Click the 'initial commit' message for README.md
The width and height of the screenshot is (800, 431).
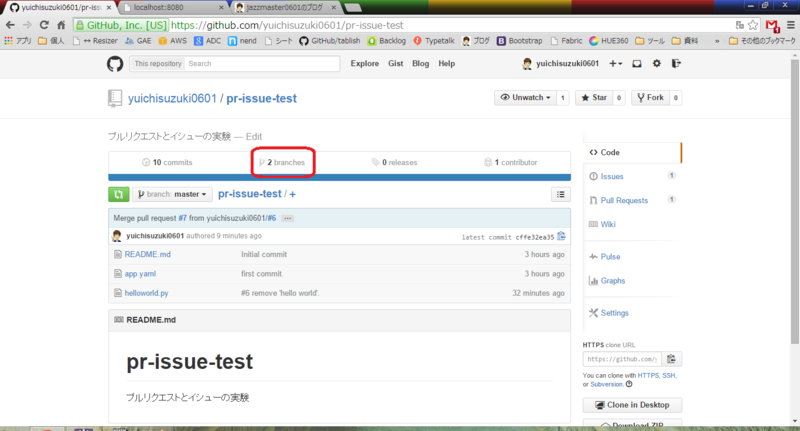(264, 254)
